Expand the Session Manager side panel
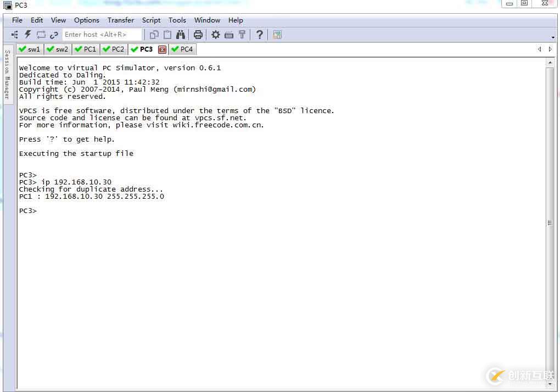 8,75
